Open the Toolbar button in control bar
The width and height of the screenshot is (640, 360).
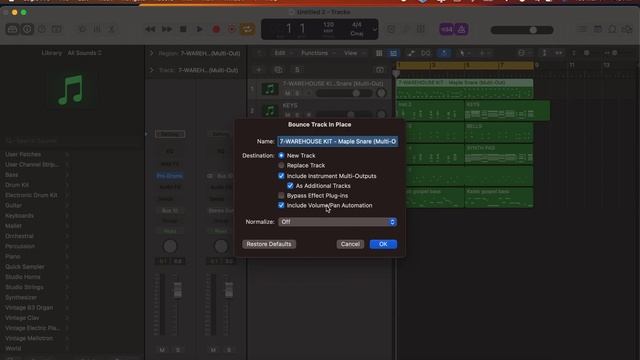point(56,29)
